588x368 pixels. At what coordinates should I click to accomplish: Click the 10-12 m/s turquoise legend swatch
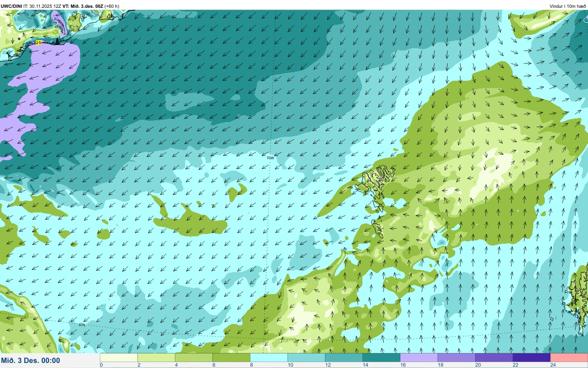point(306,357)
